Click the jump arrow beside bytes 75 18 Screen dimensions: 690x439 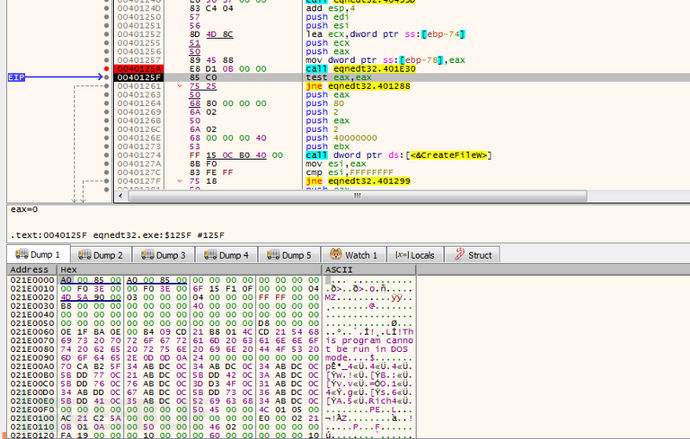pyautogui.click(x=180, y=181)
